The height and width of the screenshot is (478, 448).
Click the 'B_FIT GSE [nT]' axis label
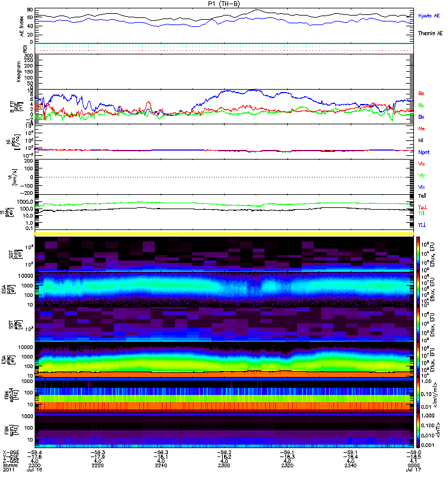pyautogui.click(x=18, y=107)
